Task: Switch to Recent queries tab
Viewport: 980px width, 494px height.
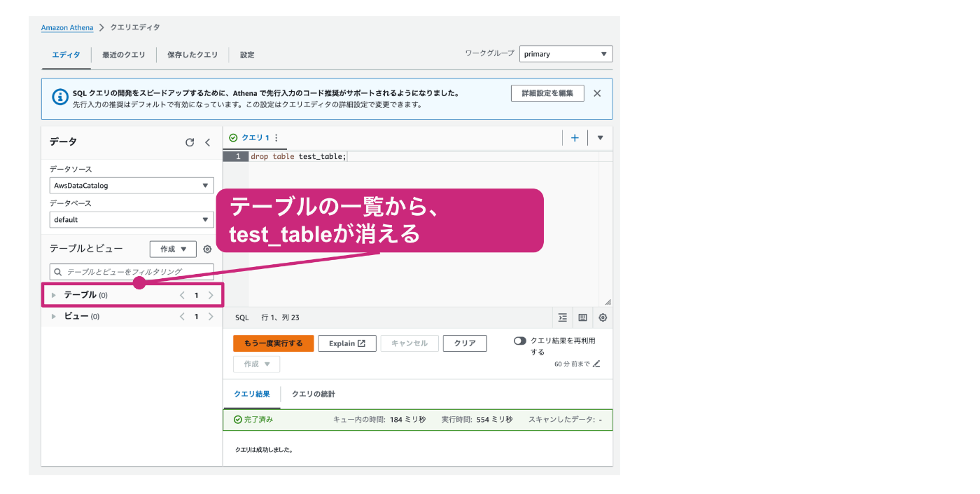Action: 123,55
